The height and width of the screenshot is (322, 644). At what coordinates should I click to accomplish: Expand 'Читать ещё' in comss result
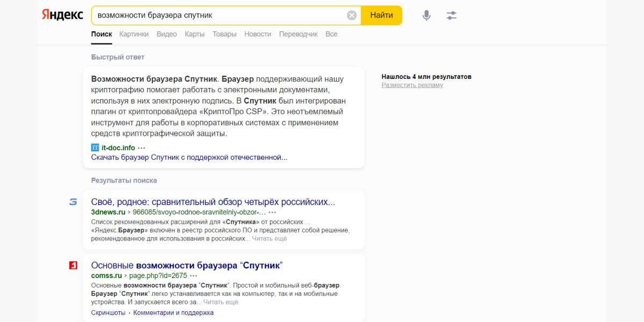pyautogui.click(x=221, y=302)
